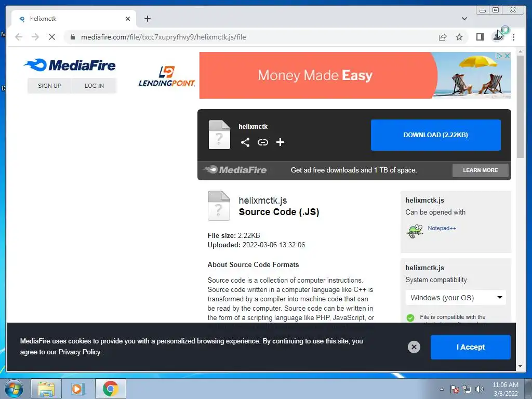Open a new tab with plus button
The width and height of the screenshot is (532, 399).
point(147,19)
